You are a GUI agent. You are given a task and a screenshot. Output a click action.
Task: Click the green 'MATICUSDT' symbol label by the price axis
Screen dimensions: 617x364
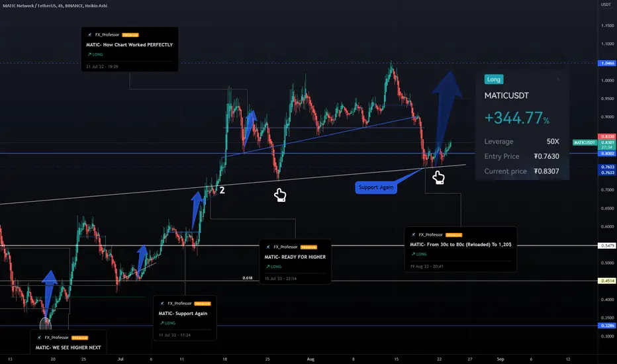click(x=585, y=142)
